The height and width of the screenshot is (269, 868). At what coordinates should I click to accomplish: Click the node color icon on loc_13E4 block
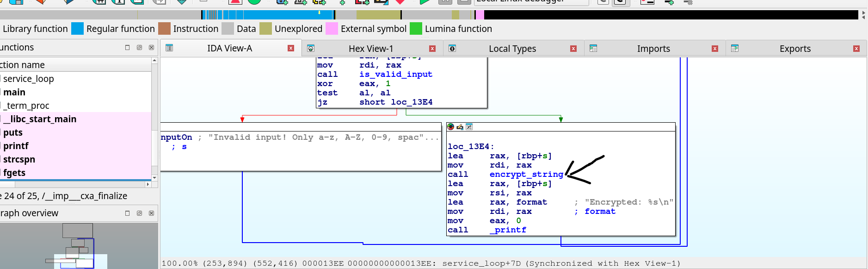coord(451,127)
